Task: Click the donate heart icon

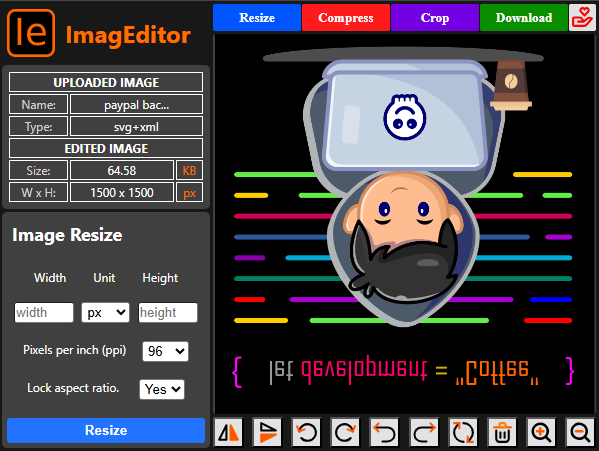Action: (582, 18)
